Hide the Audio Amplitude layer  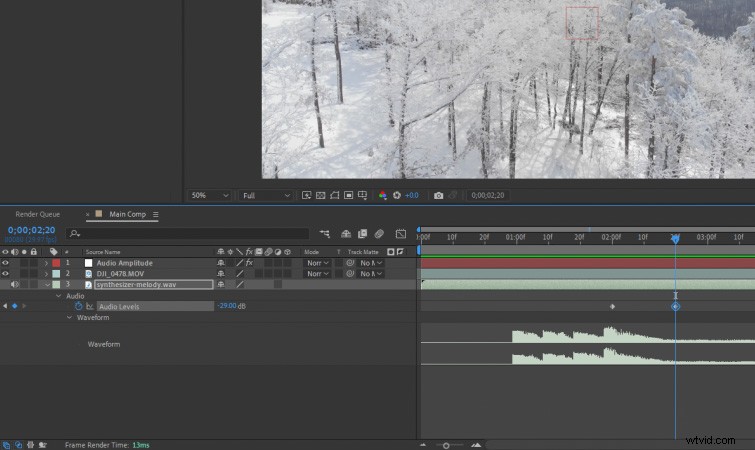tap(5, 263)
